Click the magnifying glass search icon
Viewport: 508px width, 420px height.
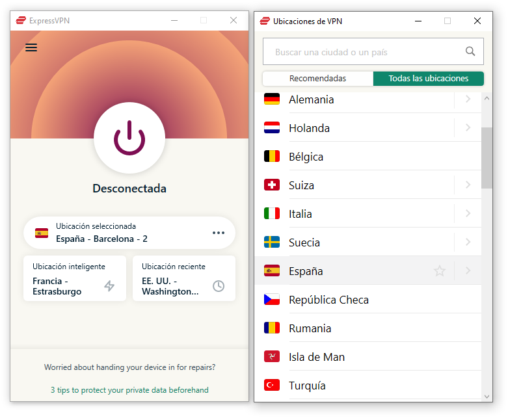pyautogui.click(x=470, y=51)
